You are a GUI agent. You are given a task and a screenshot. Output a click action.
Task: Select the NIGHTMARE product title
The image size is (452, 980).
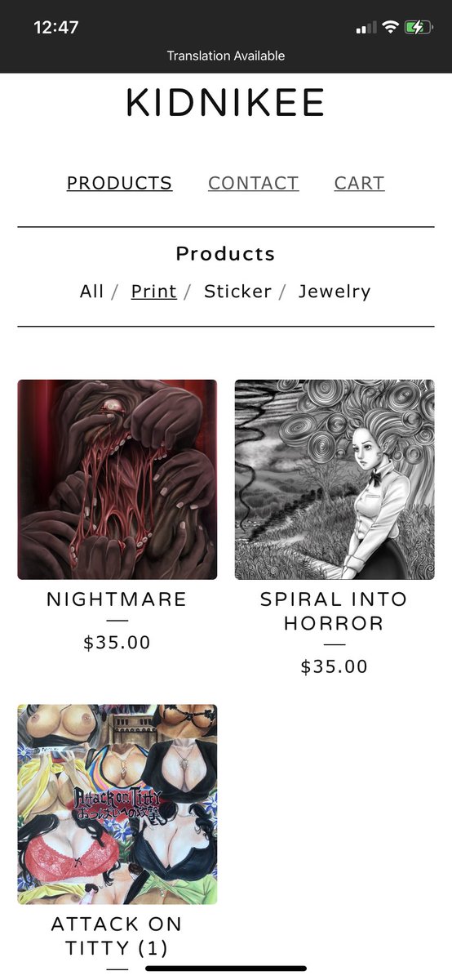point(117,599)
